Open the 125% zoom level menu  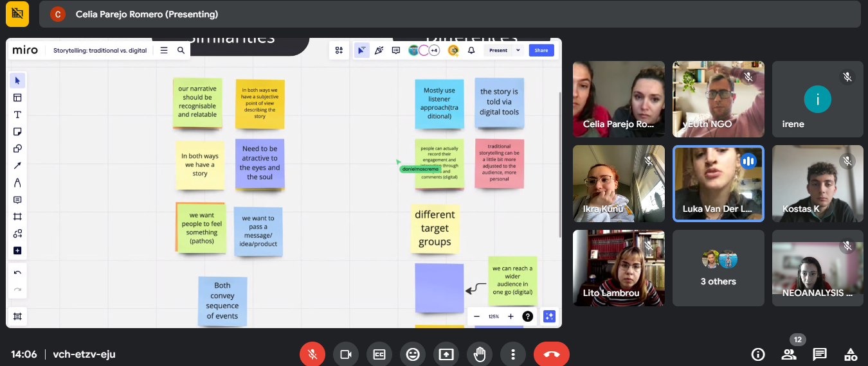click(x=493, y=317)
